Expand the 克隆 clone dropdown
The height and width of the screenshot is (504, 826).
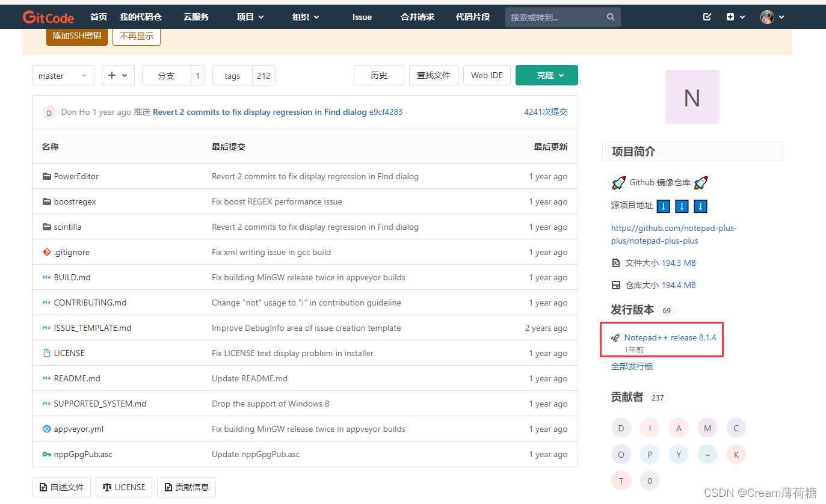tap(547, 75)
